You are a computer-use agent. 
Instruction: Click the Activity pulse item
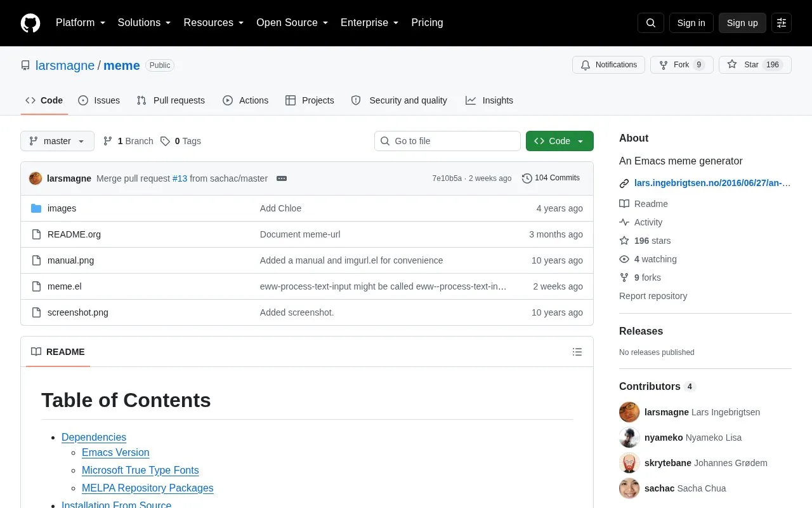click(x=641, y=222)
